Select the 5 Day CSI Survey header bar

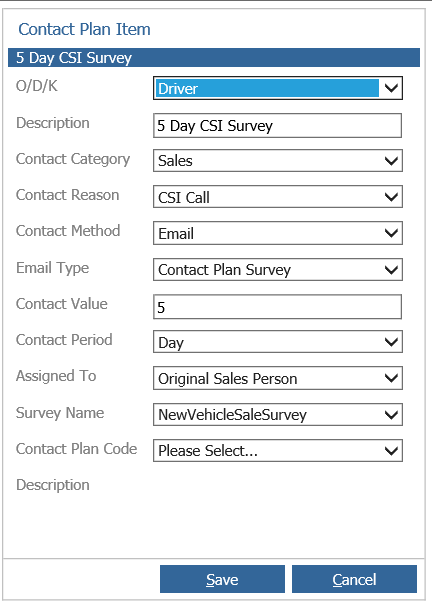click(214, 58)
